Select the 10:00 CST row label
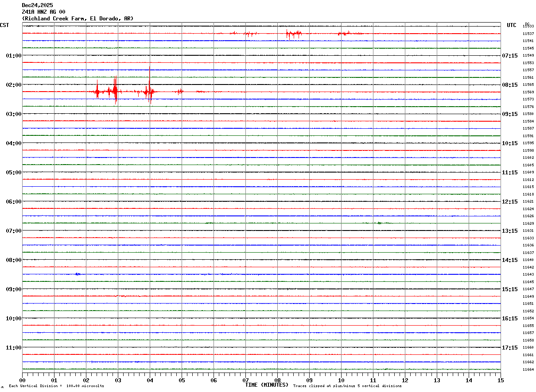The image size is (536, 392). [14, 319]
